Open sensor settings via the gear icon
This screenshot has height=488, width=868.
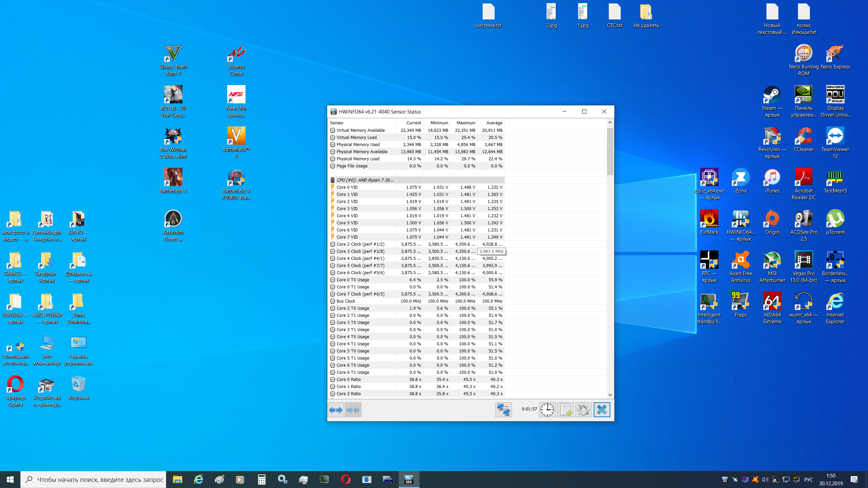(x=583, y=410)
